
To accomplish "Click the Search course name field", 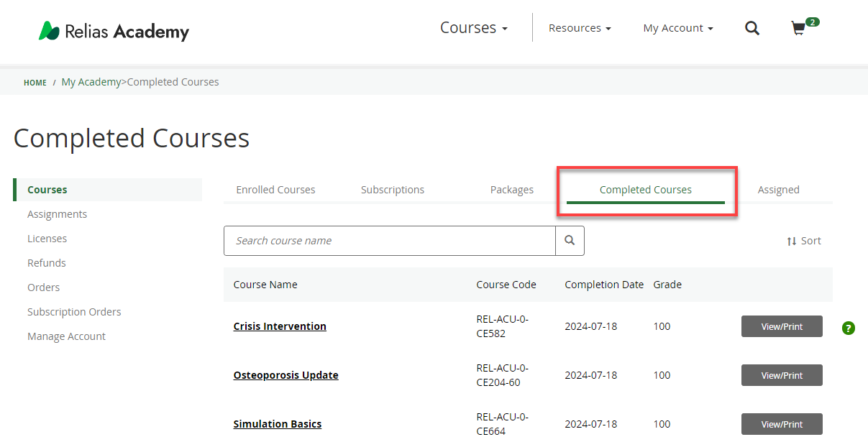I will [x=390, y=241].
